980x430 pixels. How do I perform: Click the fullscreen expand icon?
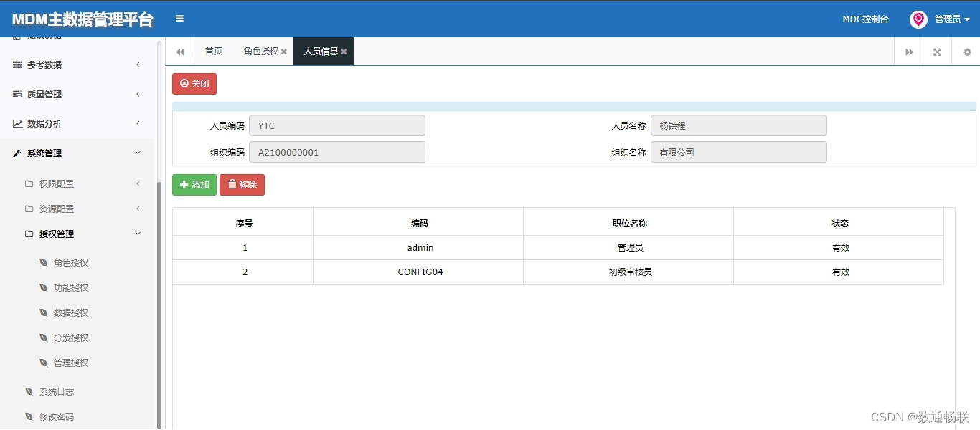tap(937, 52)
